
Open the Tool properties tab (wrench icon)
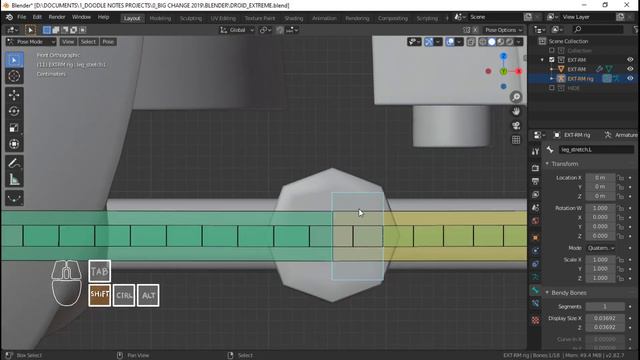(x=535, y=151)
